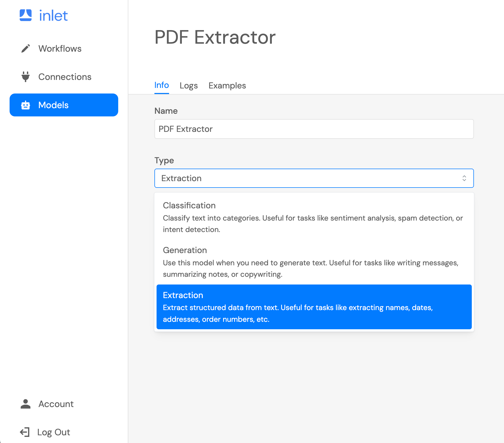This screenshot has height=443, width=504.
Task: Click the Account person icon
Action: [25, 404]
